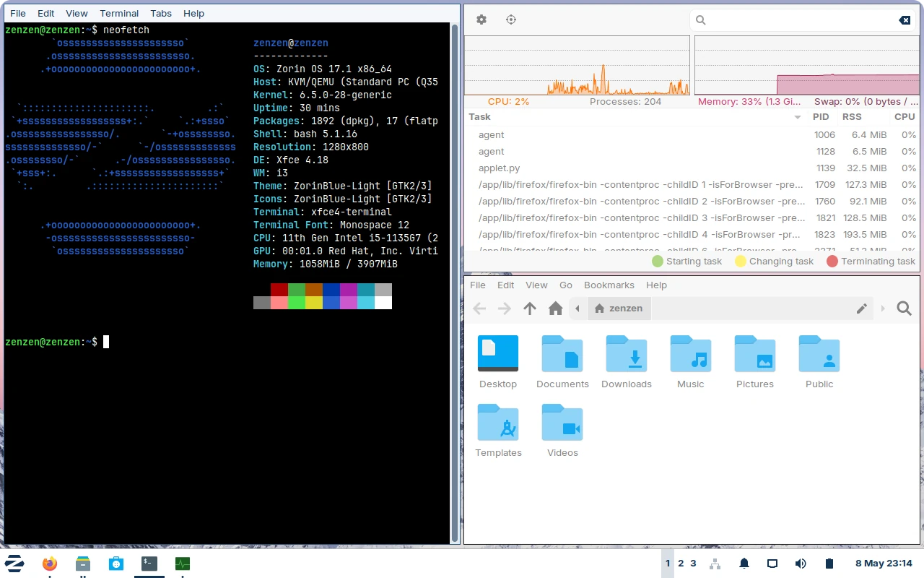Open the terminal Help menu
The height and width of the screenshot is (578, 924).
tap(193, 13)
